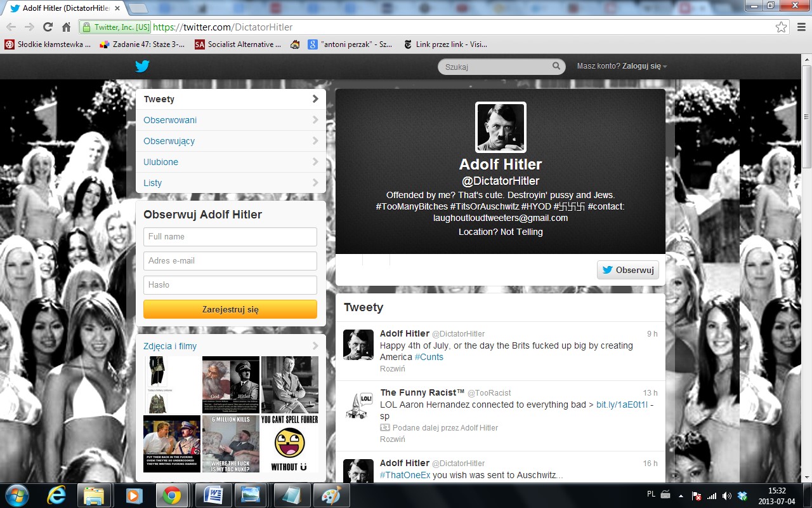
Task: Click the PL language indicator
Action: (651, 494)
